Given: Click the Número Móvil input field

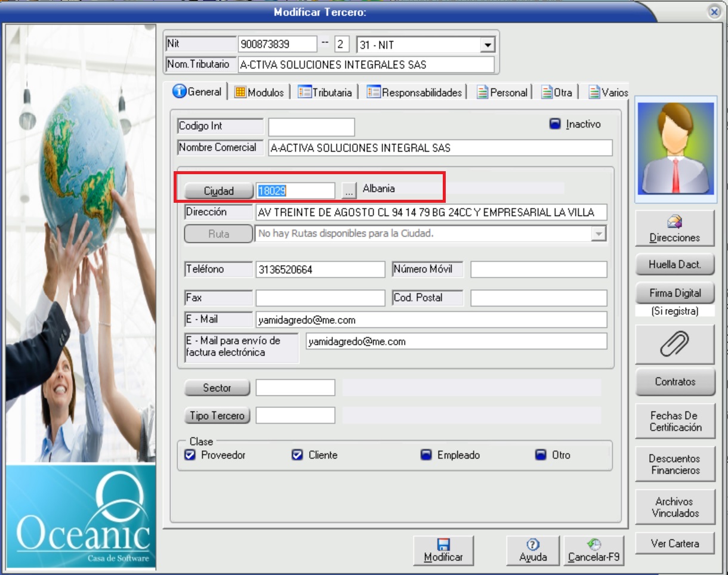Looking at the screenshot, I should click(538, 270).
